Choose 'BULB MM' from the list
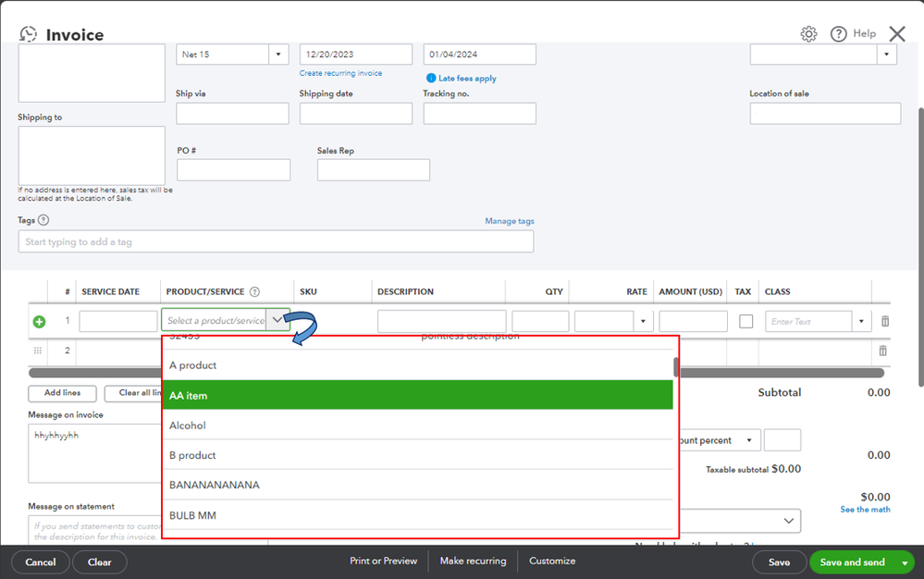924x579 pixels. [x=418, y=515]
